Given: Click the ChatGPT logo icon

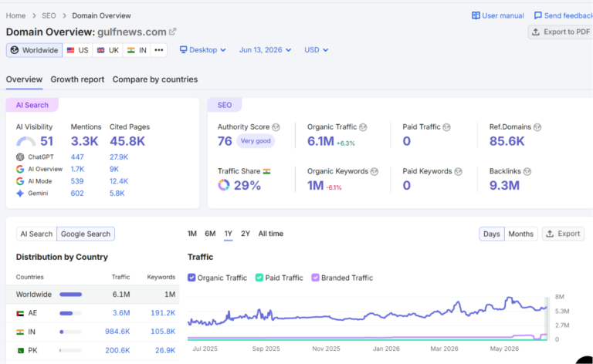Looking at the screenshot, I should [20, 157].
